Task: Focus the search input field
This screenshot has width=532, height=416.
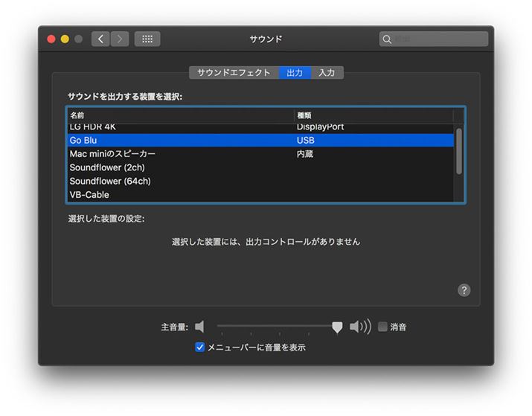Action: (x=434, y=39)
